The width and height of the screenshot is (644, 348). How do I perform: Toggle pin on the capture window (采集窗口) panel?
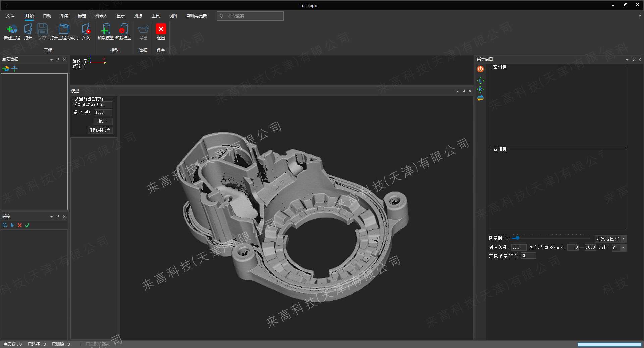pyautogui.click(x=633, y=59)
